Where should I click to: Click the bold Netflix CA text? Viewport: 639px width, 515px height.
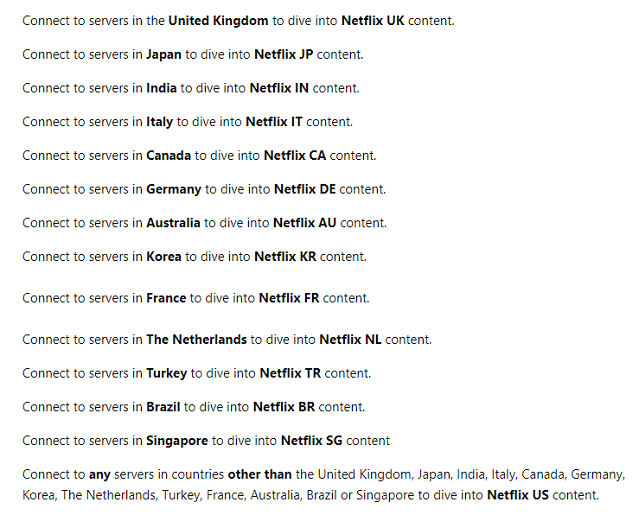pyautogui.click(x=295, y=155)
